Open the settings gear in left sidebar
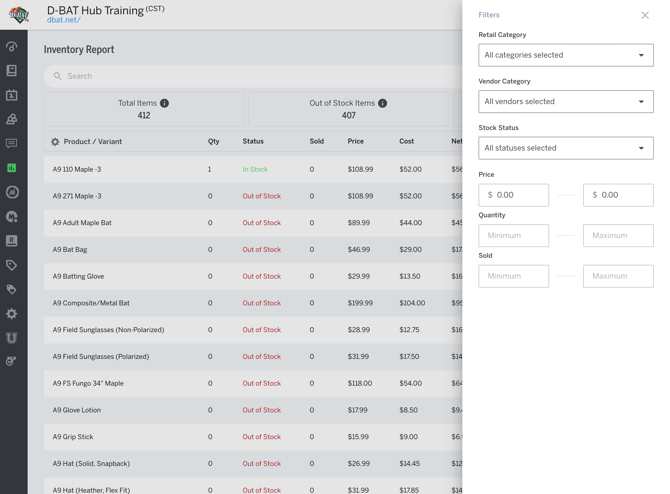 [12, 314]
